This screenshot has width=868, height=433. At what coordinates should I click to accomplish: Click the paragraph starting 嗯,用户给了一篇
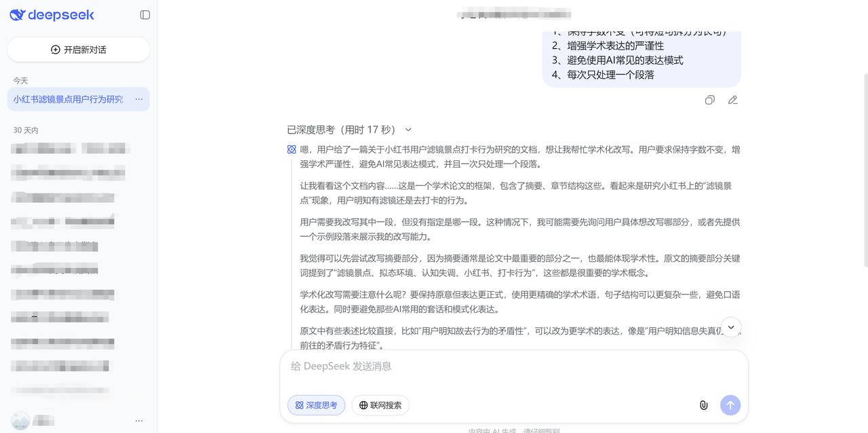tap(520, 157)
